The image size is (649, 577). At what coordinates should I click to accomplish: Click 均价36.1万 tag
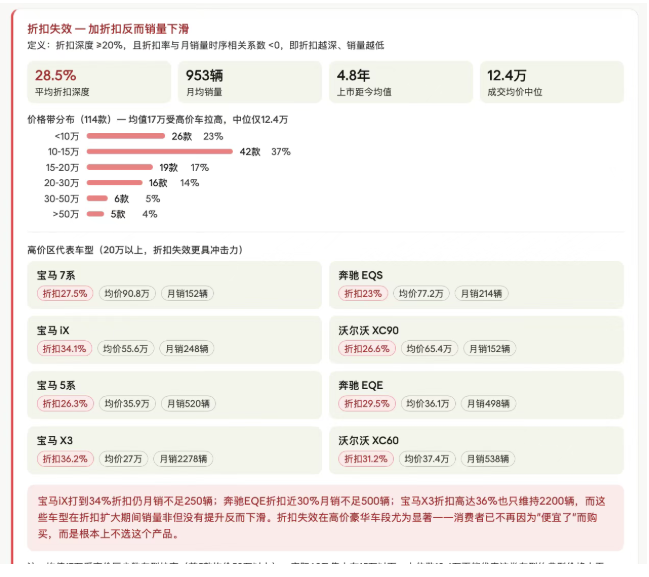pos(428,404)
